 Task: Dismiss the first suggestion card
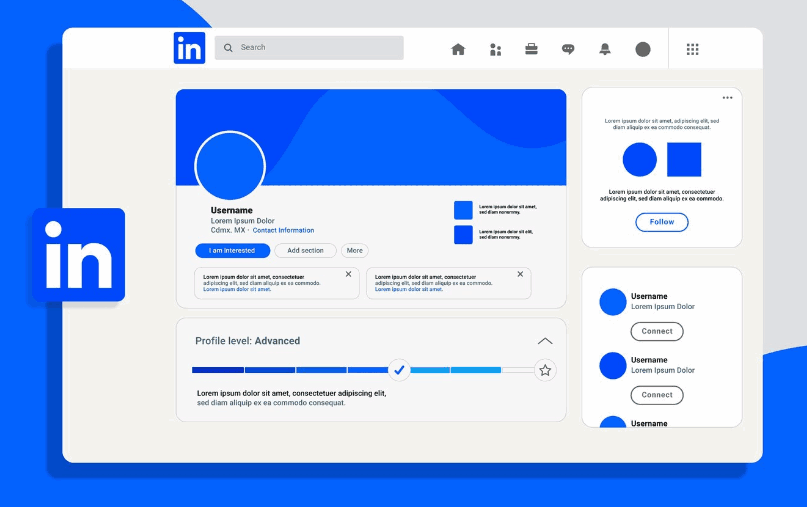tap(348, 274)
